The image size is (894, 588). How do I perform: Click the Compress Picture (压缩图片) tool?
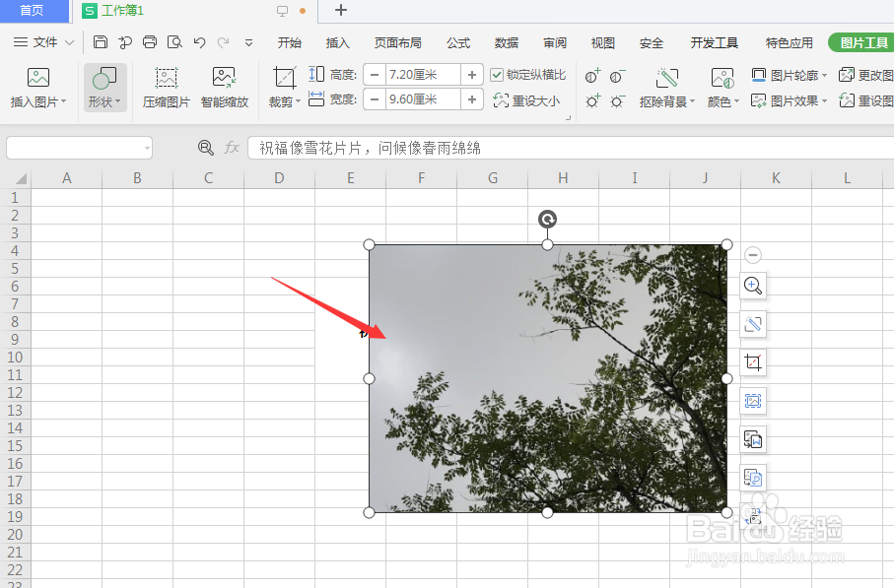[166, 88]
